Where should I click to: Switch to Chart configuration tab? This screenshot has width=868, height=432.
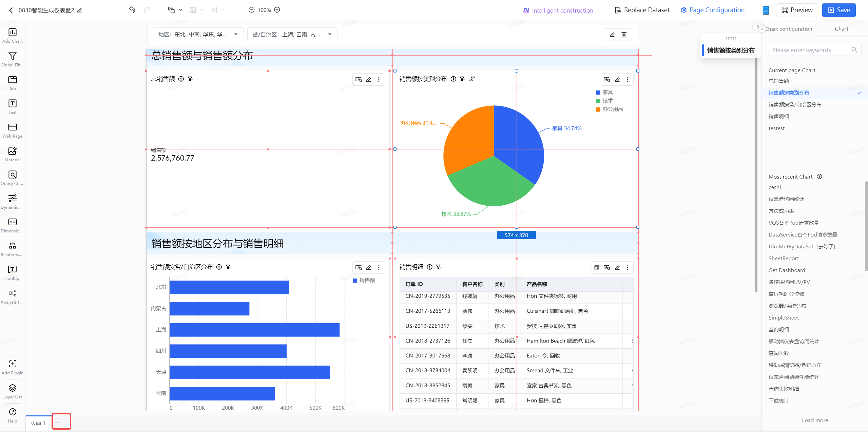point(788,29)
